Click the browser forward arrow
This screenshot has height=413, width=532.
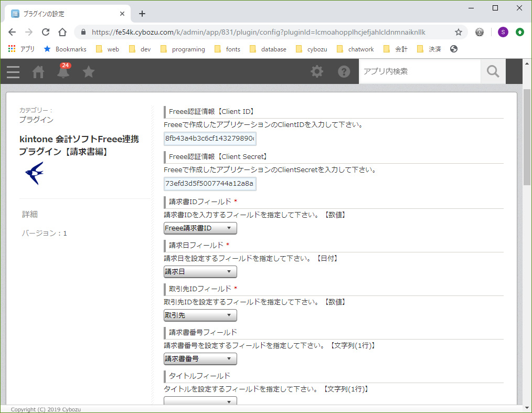29,32
